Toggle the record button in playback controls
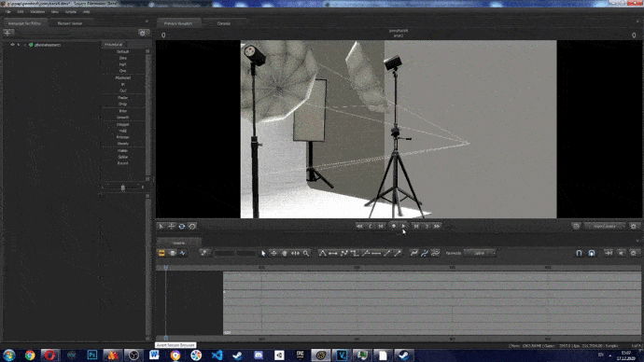The image size is (644, 362). [x=394, y=226]
